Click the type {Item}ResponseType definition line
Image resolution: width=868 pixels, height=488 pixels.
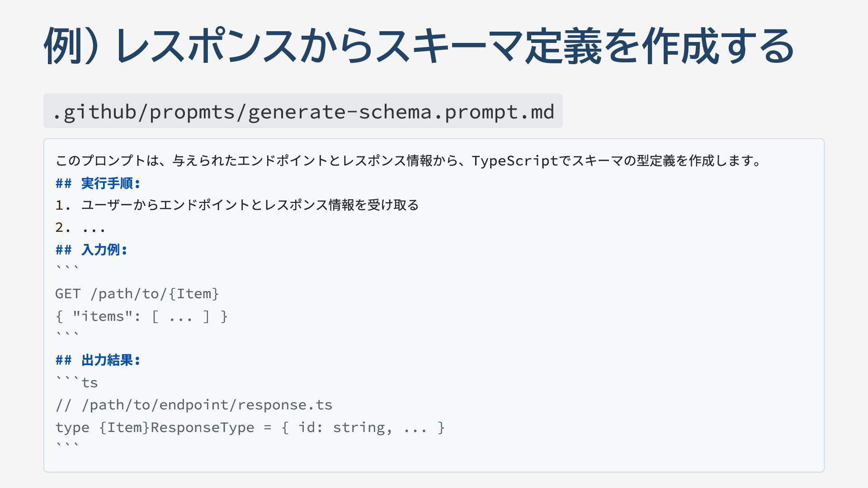[x=250, y=427]
